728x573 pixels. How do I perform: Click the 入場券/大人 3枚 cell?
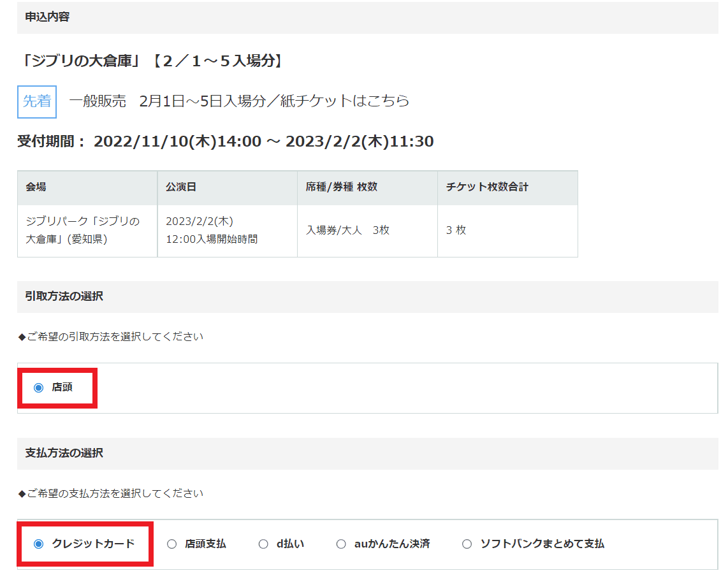coord(347,230)
